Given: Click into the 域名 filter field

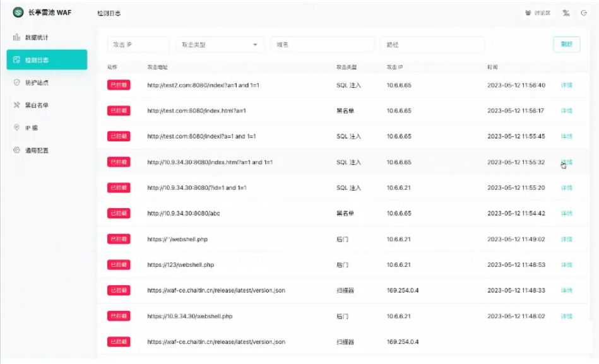Looking at the screenshot, I should [322, 45].
